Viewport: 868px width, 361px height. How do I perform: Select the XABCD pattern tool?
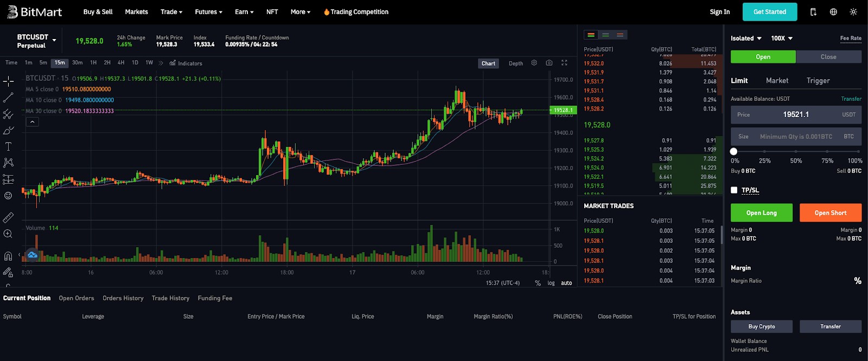click(8, 163)
